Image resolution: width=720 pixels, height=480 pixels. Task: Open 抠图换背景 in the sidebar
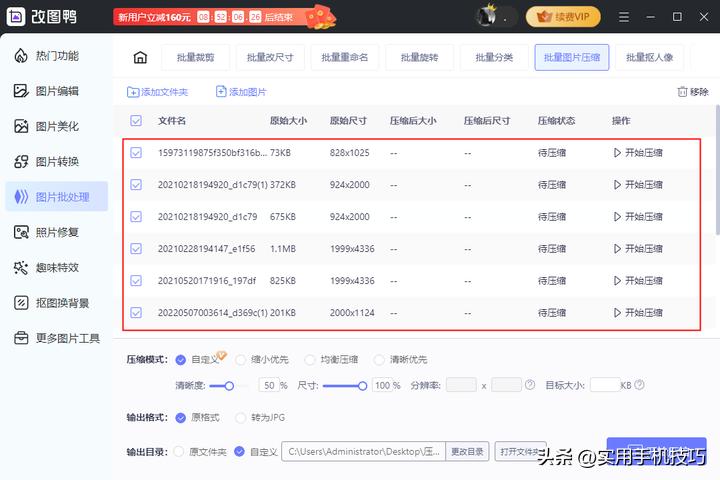click(x=57, y=303)
